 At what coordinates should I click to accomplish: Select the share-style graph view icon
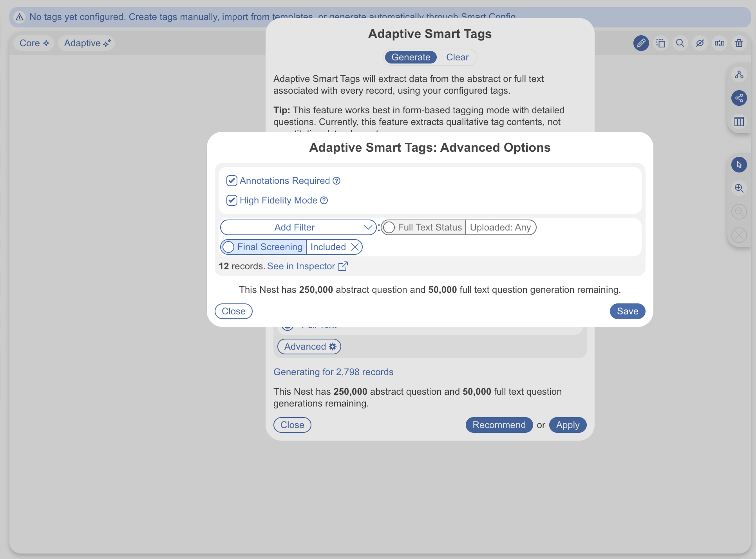(x=739, y=98)
